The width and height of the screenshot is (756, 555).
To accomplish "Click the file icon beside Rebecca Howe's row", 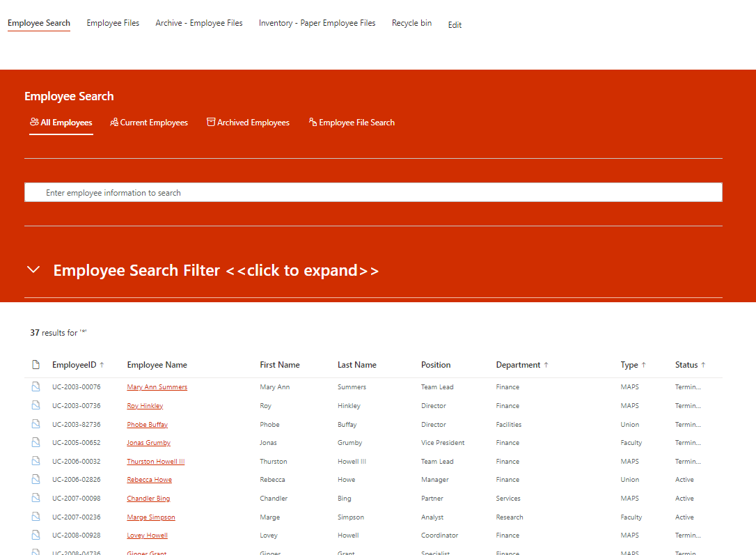I will [36, 479].
